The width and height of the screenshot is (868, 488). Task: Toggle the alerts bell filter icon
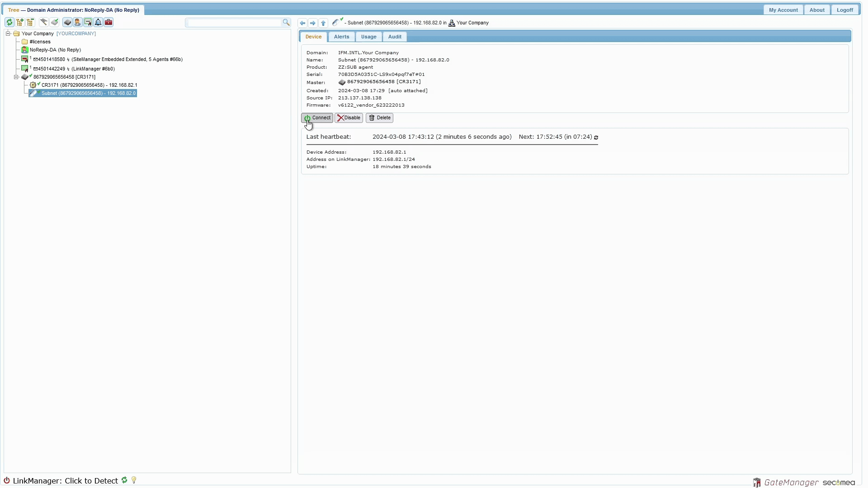[x=98, y=22]
